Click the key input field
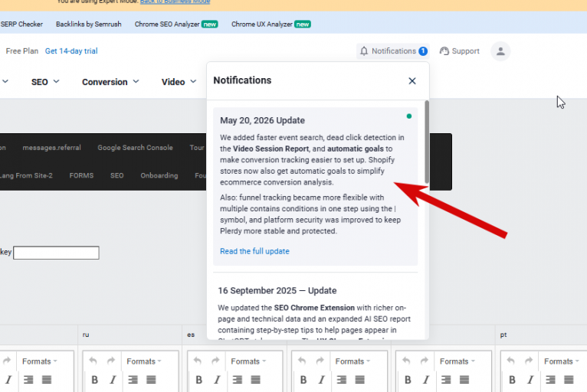 click(56, 253)
